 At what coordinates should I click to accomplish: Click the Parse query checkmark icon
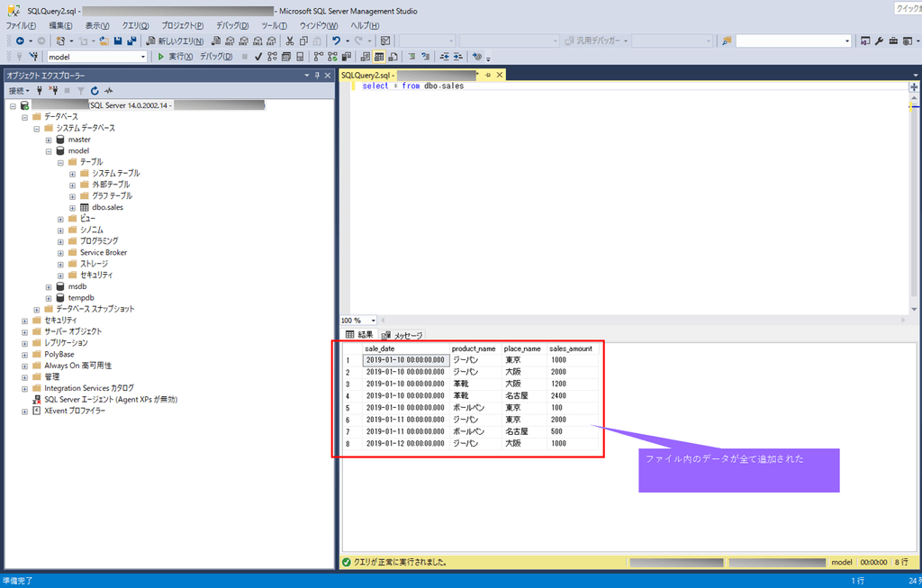tap(258, 56)
